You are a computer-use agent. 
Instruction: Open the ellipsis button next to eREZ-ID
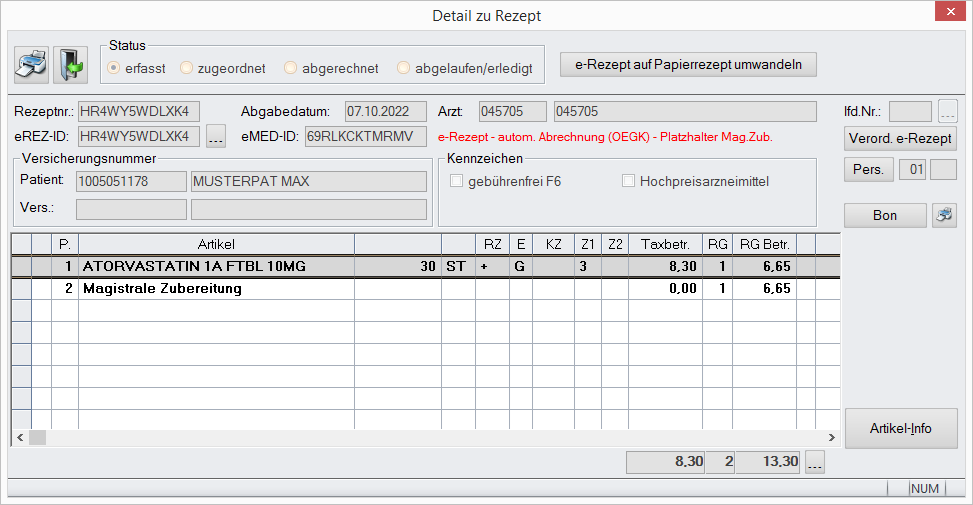click(x=217, y=136)
